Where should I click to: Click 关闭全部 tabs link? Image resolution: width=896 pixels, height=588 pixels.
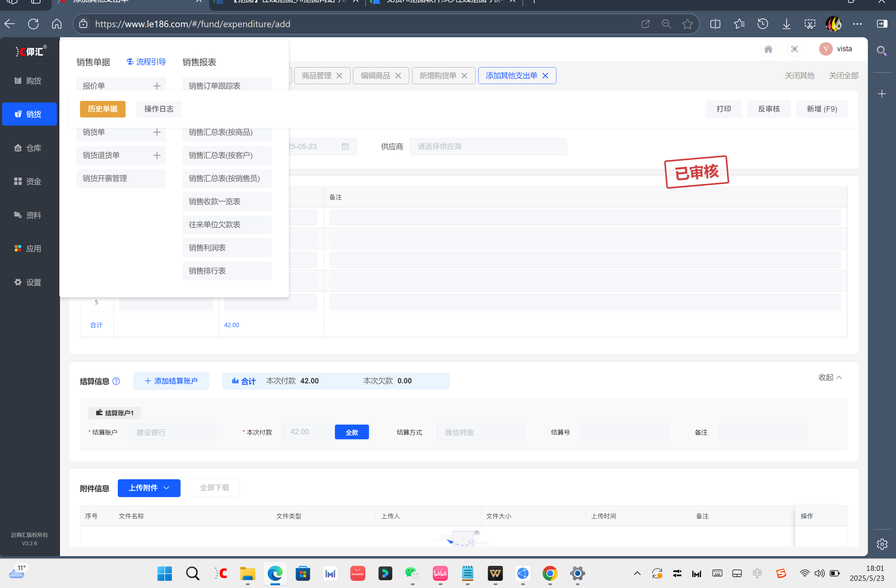843,76
